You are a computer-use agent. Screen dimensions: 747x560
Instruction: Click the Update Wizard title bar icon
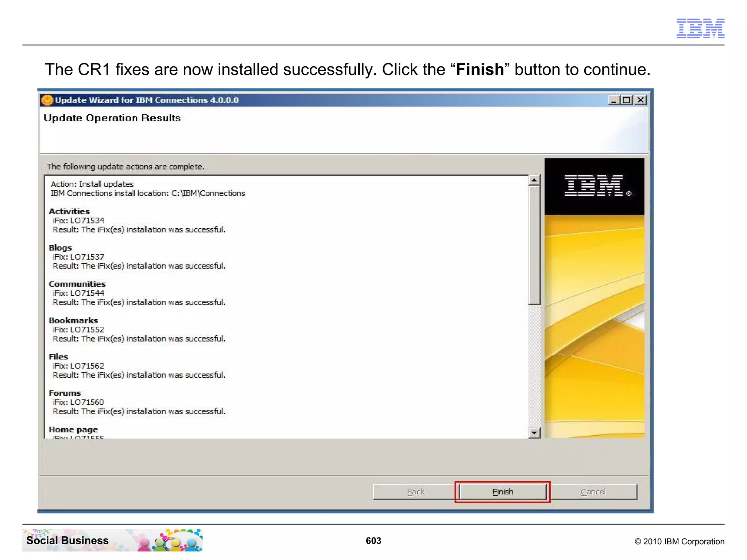click(x=47, y=100)
